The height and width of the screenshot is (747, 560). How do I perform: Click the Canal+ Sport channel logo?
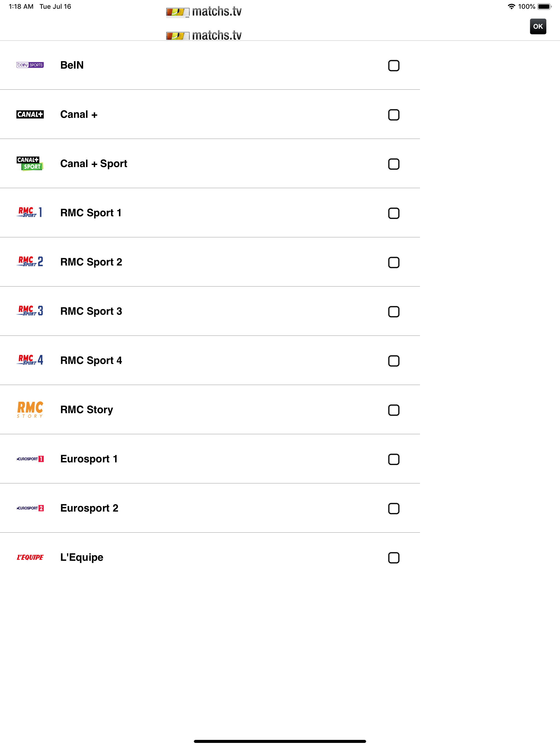click(30, 164)
